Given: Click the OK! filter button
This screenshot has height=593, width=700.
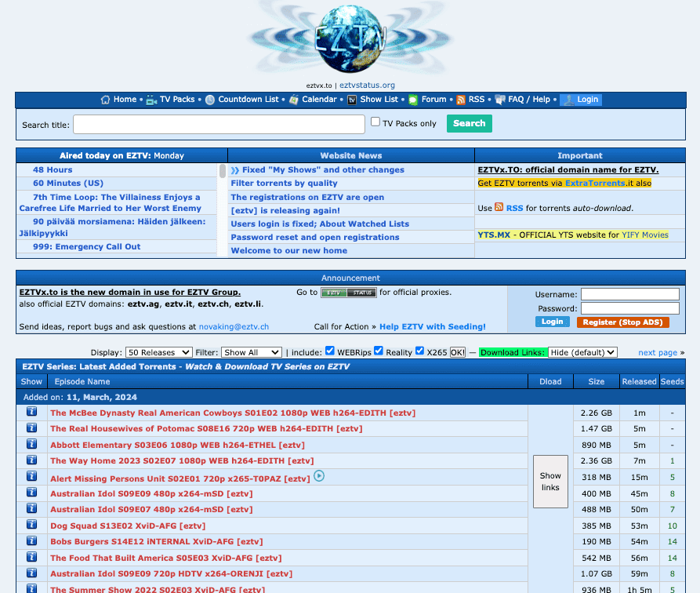Looking at the screenshot, I should tap(458, 352).
